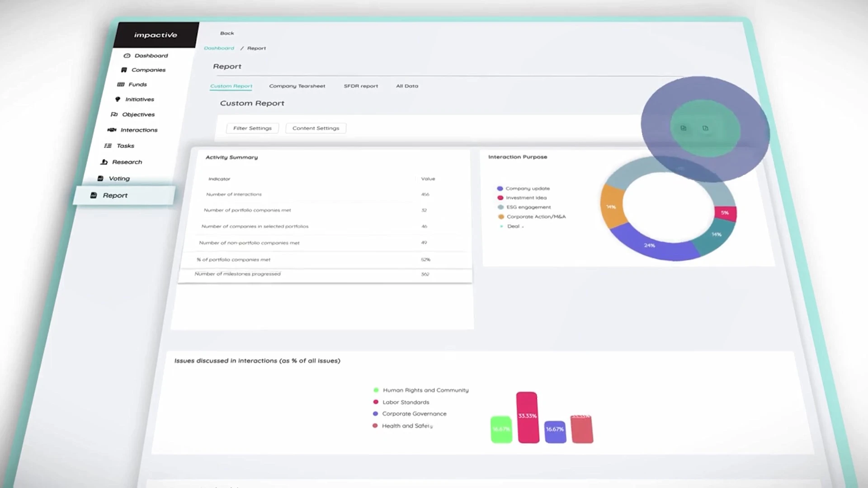Open Filter Settings
The width and height of the screenshot is (868, 488).
252,128
